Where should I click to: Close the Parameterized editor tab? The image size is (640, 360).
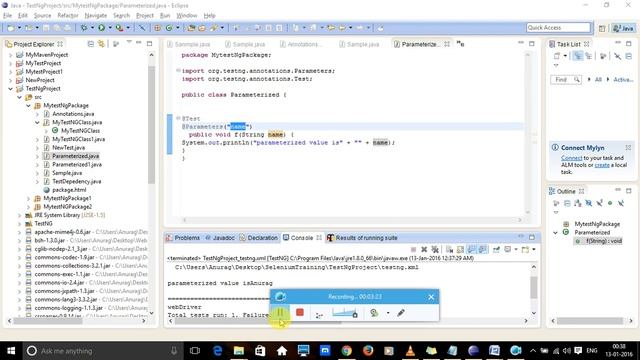447,44
